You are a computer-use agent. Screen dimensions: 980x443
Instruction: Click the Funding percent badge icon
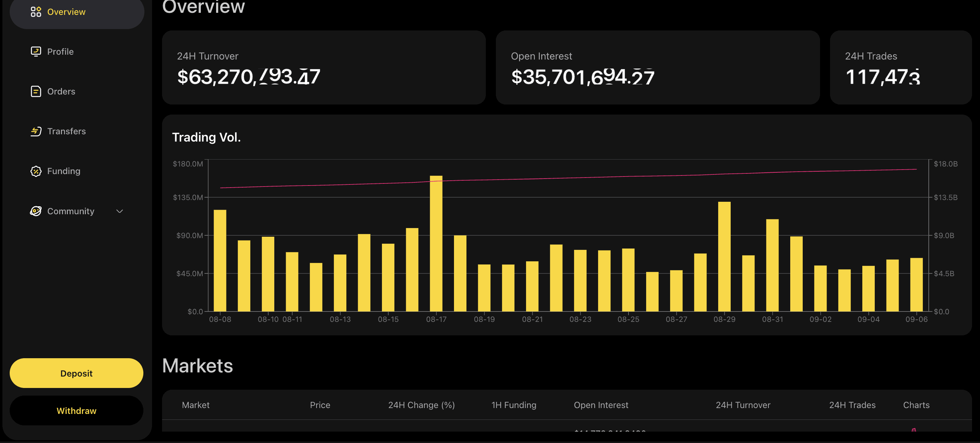click(x=36, y=171)
